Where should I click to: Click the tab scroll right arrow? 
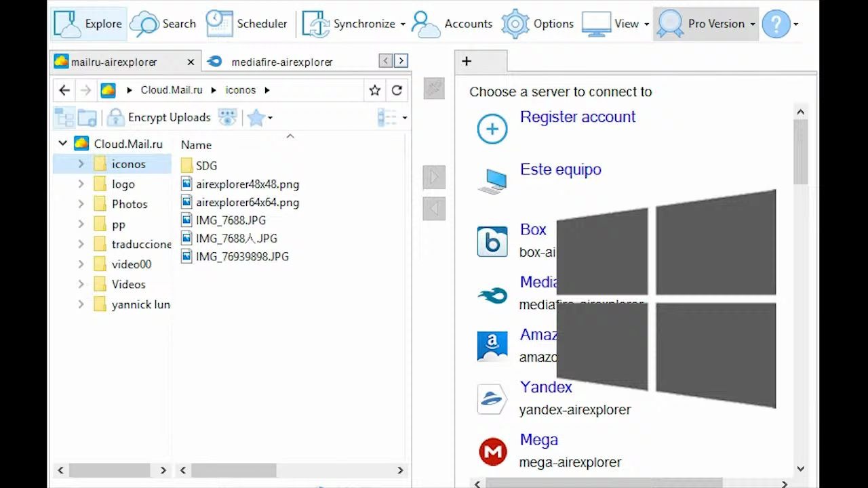401,61
